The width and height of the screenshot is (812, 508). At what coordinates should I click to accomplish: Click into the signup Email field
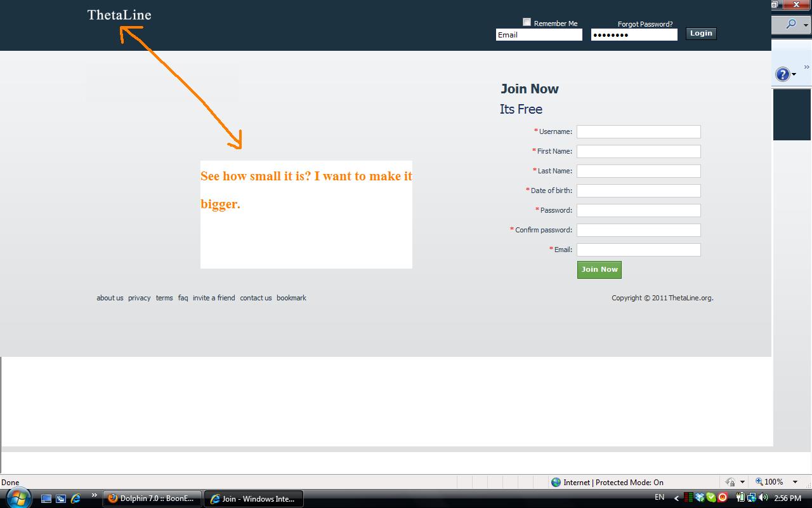click(x=639, y=250)
